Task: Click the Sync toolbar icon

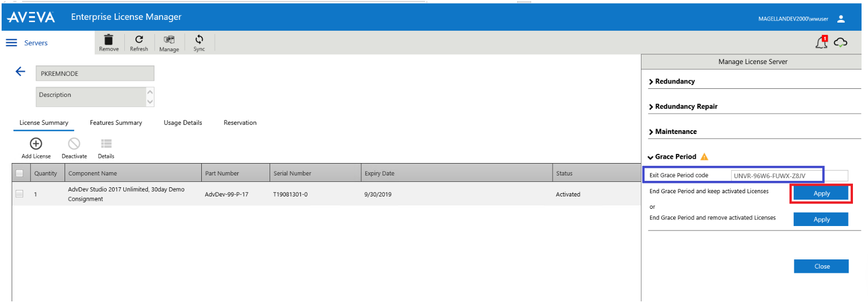Action: click(199, 39)
